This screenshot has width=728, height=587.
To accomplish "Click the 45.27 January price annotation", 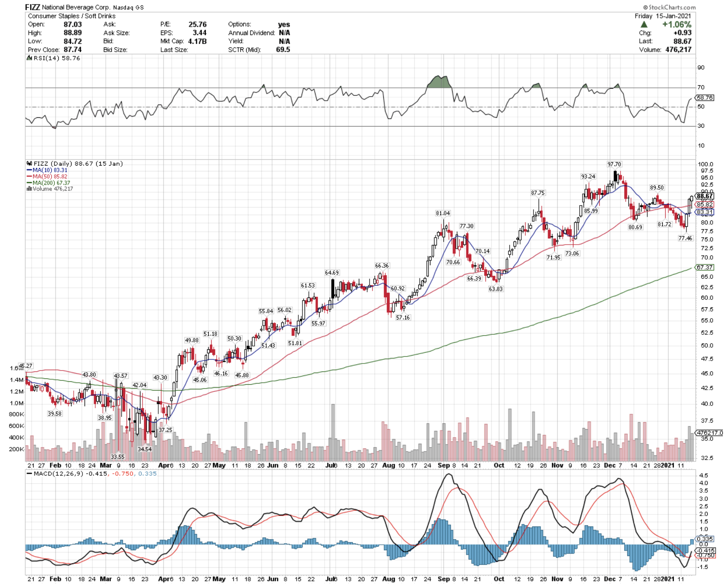I will click(26, 366).
